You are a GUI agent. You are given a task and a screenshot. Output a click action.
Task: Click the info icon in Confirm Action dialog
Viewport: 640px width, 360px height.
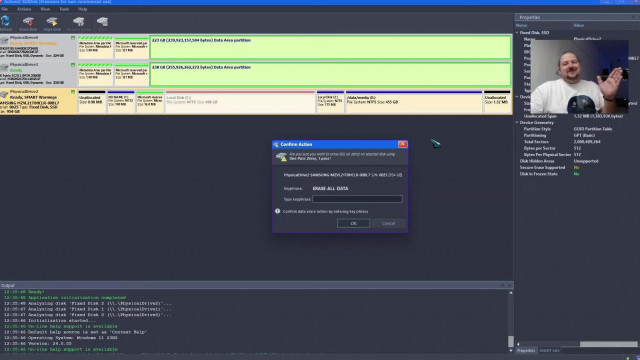click(278, 211)
